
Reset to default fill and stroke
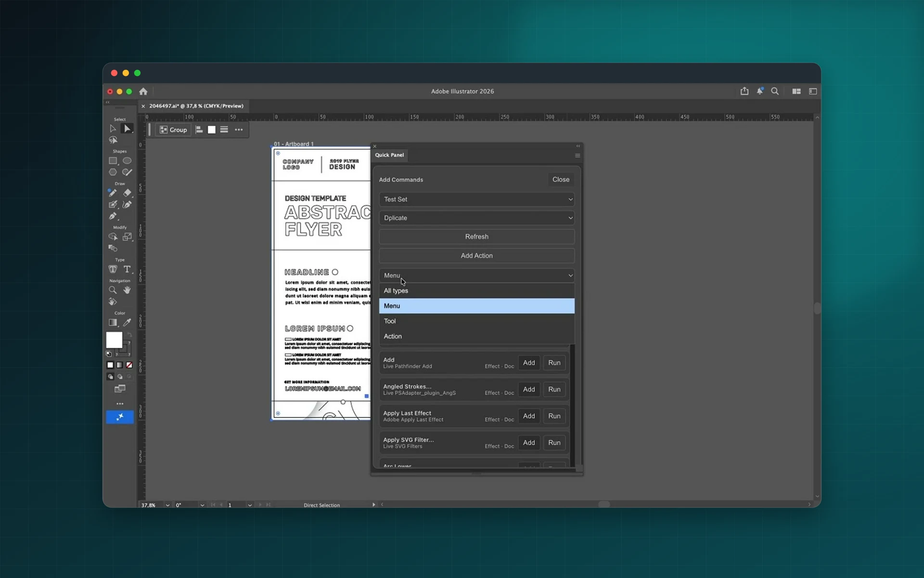(x=109, y=354)
